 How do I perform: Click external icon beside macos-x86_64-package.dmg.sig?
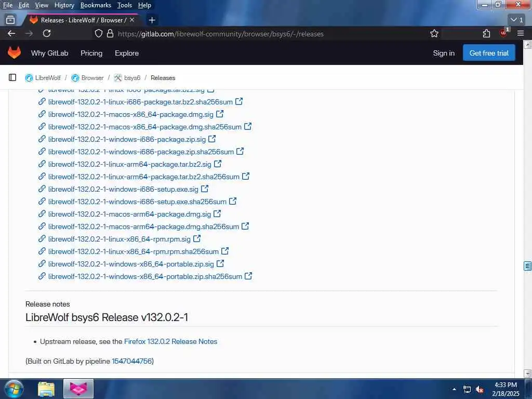pos(220,114)
